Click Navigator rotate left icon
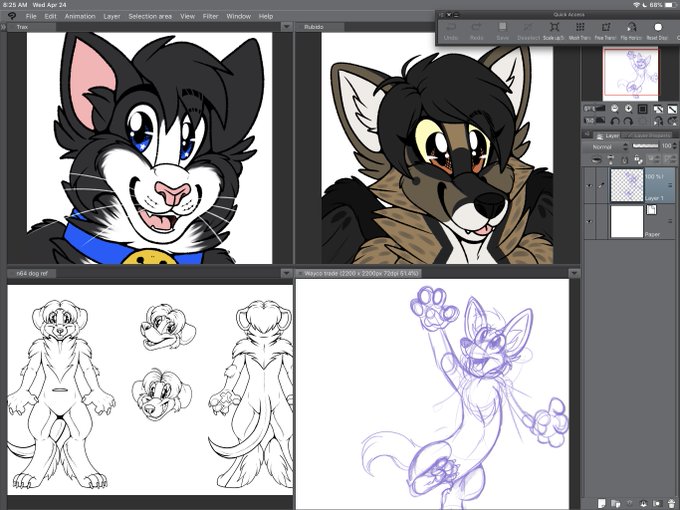Image resolution: width=680 pixels, height=510 pixels. tap(615, 121)
